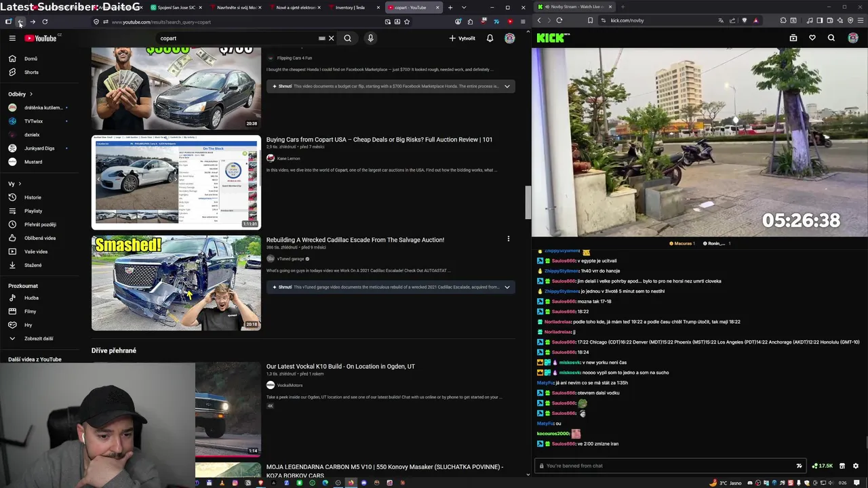
Task: Expand the Vy section chevron
Action: pyautogui.click(x=20, y=184)
